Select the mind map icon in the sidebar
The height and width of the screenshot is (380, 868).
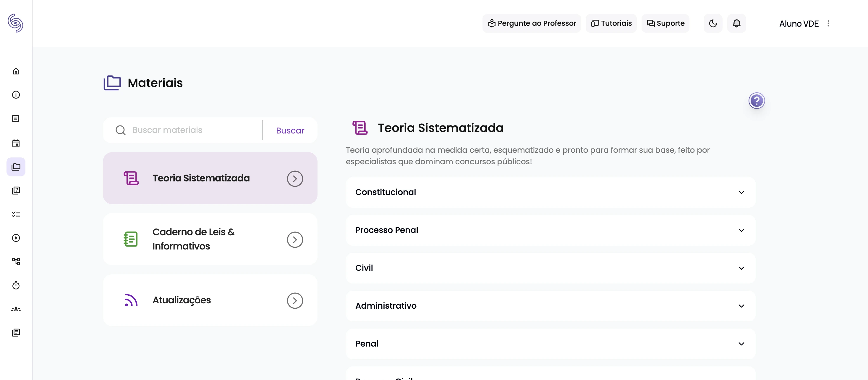[x=16, y=261]
